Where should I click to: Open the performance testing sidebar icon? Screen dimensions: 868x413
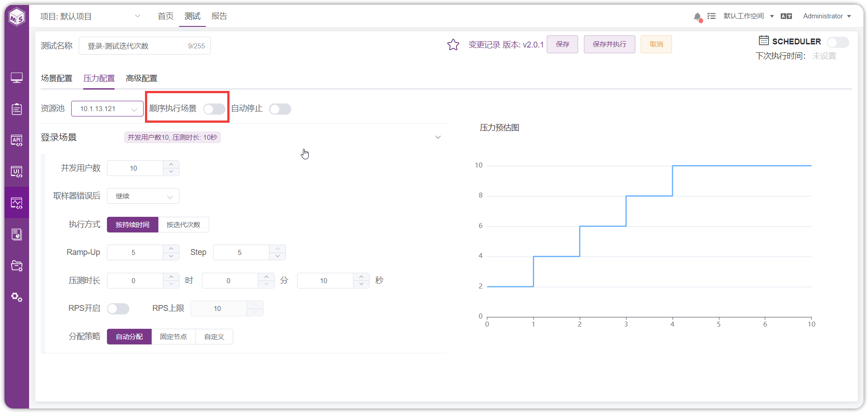[x=17, y=203]
